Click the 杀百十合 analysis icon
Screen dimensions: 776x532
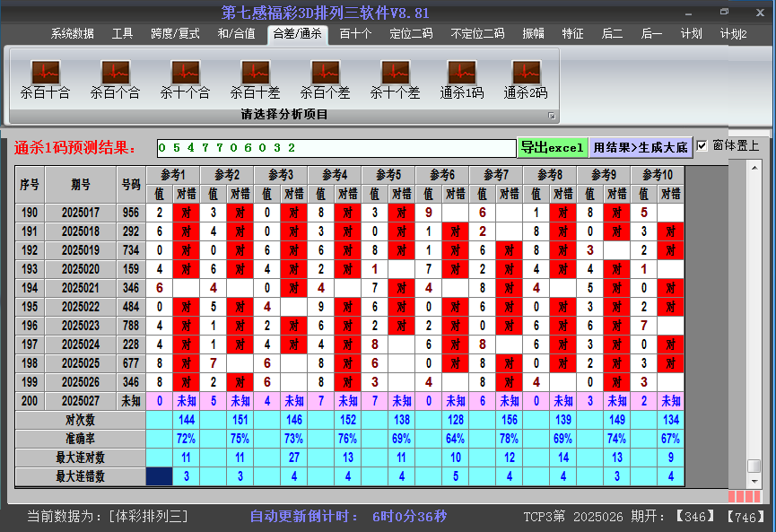coord(45,72)
